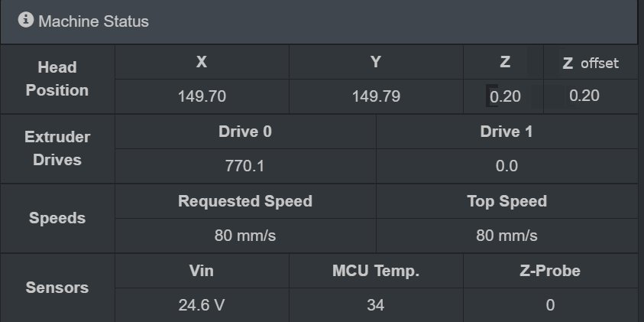
Task: Click the Requested Speed value 80 mm/s
Action: click(244, 236)
